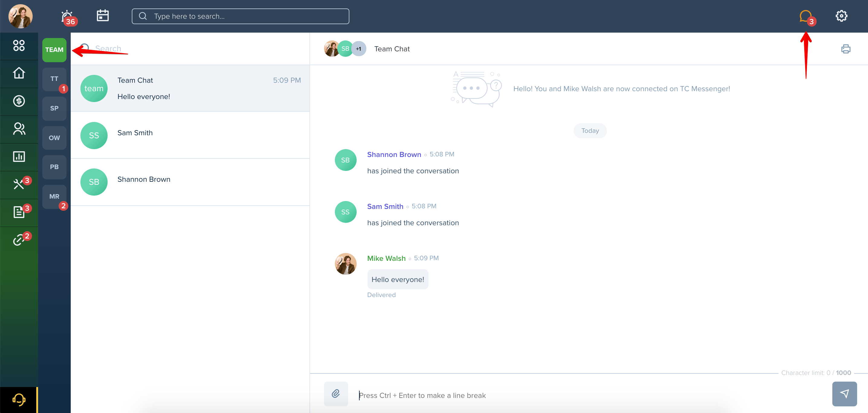Screen dimensions: 868x413
Task: Open the reports chart icon
Action: [19, 156]
